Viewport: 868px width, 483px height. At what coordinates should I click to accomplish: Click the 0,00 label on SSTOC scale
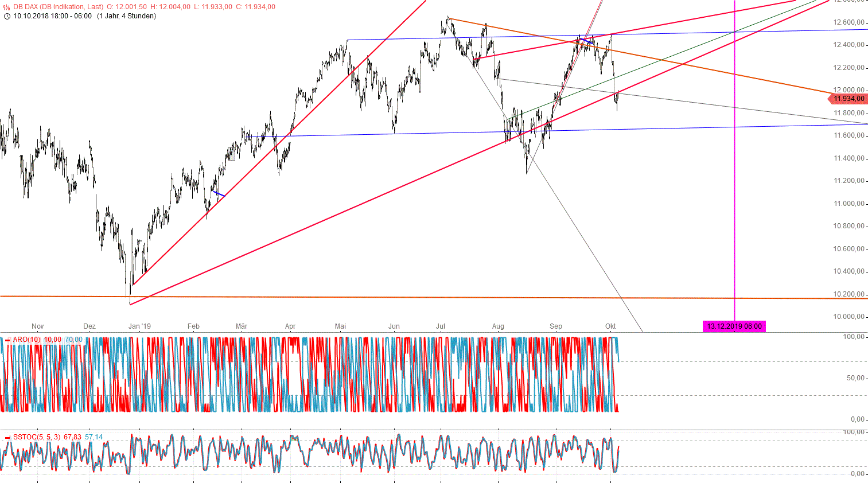pyautogui.click(x=857, y=474)
